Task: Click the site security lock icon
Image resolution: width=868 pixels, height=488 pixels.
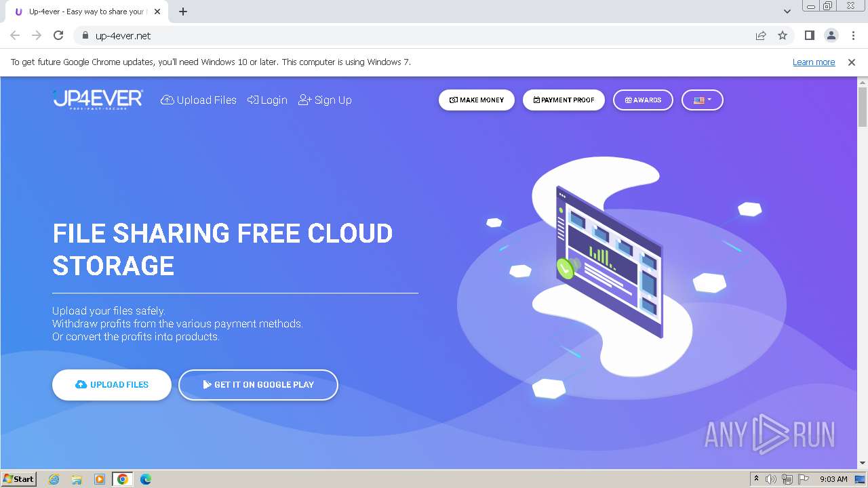Action: pyautogui.click(x=85, y=35)
